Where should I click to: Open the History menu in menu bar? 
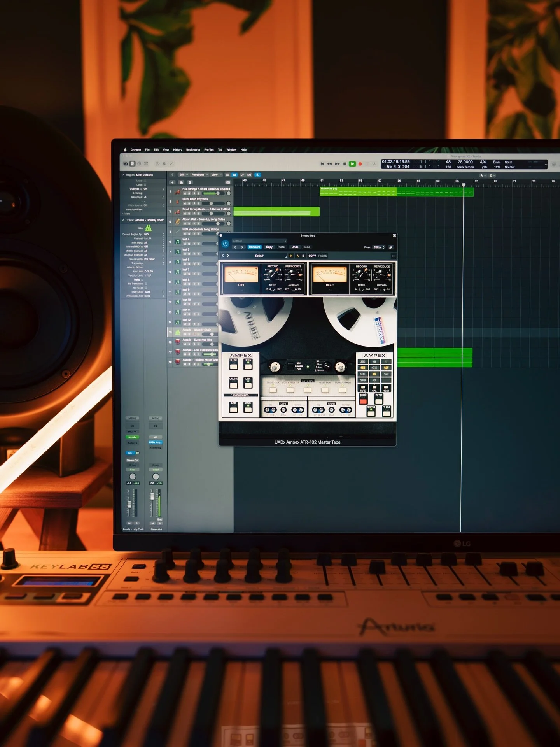(x=177, y=150)
